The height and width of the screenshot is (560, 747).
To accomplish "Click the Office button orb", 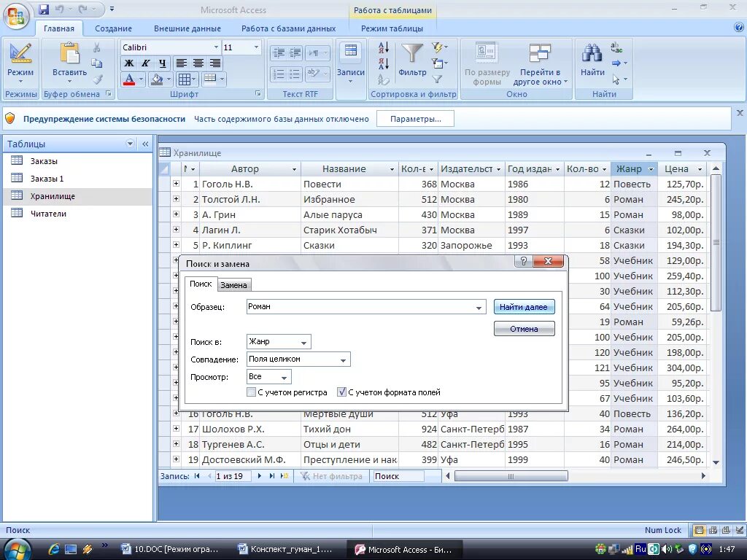I will pos(16,17).
